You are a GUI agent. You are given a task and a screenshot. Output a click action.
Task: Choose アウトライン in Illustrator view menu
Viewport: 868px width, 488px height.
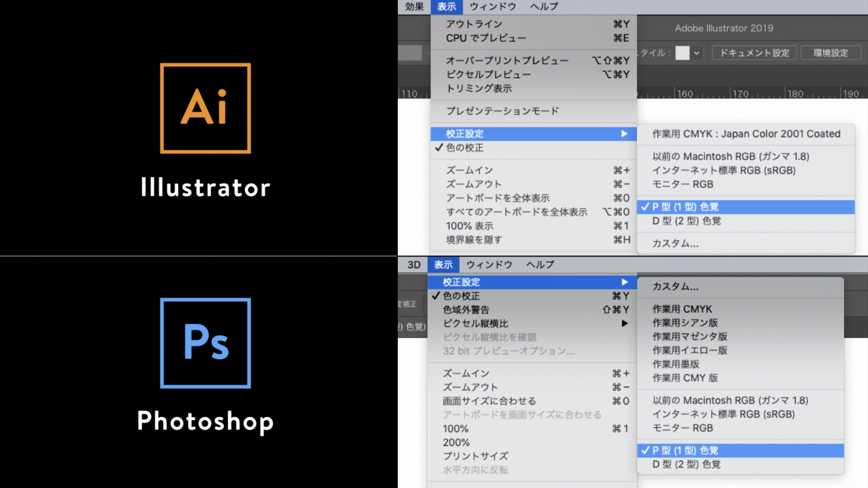pos(534,24)
